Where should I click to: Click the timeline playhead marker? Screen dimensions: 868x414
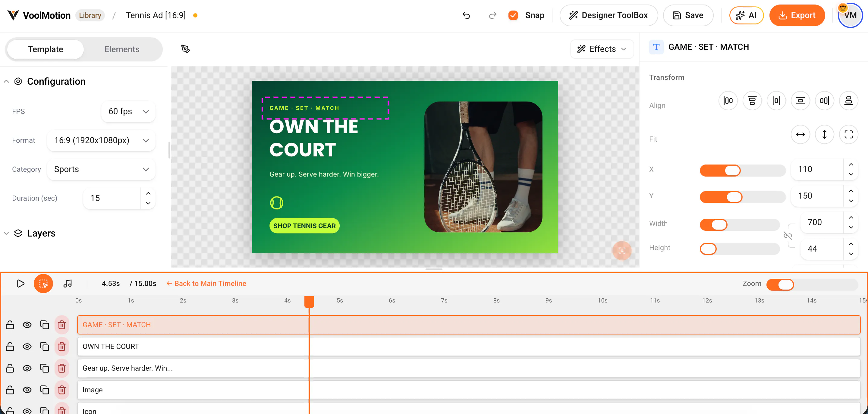point(309,302)
